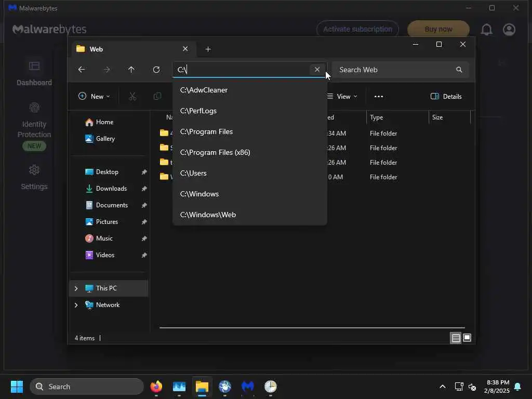
Task: Choose C:\Program Files suggestion
Action: pyautogui.click(x=250, y=131)
